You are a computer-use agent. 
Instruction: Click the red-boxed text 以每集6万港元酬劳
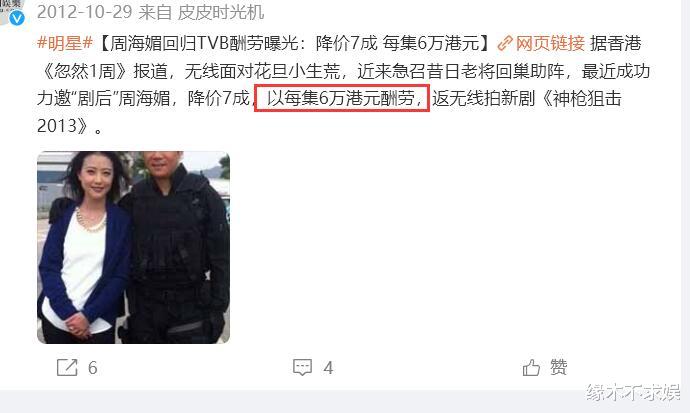[x=342, y=98]
